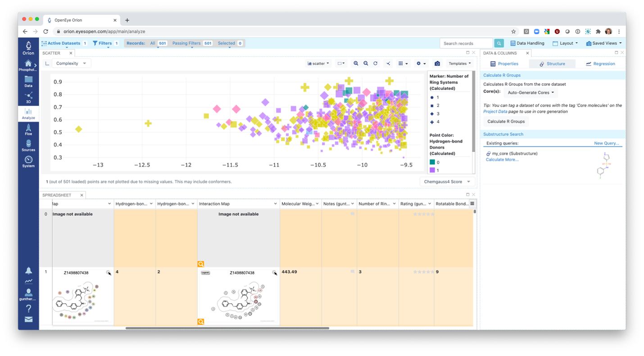Open the Project Data link

click(x=495, y=111)
